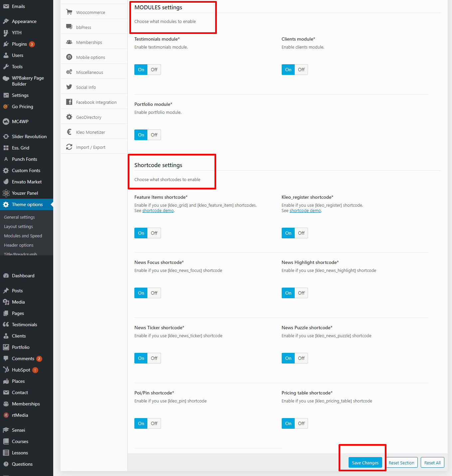The height and width of the screenshot is (476, 452).
Task: Set Poi/Pin shortcode to Off
Action: (154, 423)
